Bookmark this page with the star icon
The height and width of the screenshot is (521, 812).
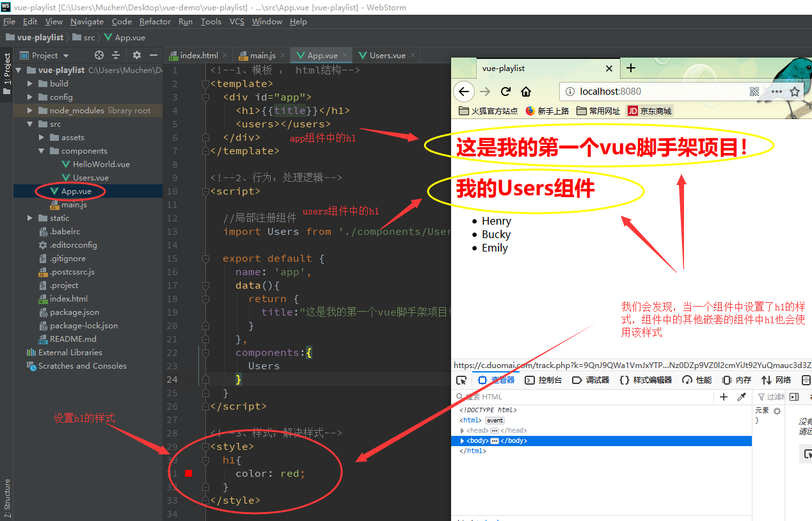(795, 92)
